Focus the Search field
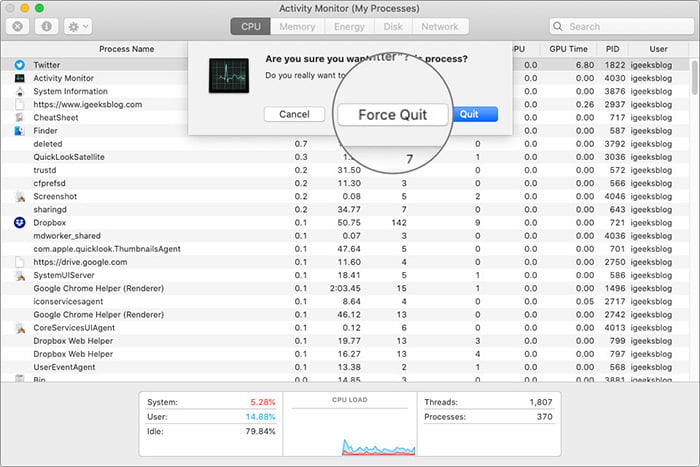700x467 pixels. pos(621,27)
